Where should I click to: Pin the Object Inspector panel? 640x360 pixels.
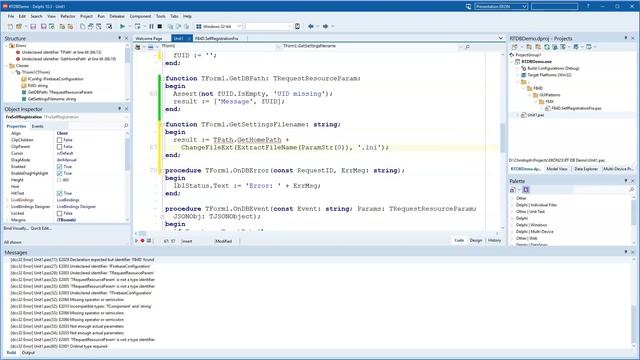click(x=120, y=109)
